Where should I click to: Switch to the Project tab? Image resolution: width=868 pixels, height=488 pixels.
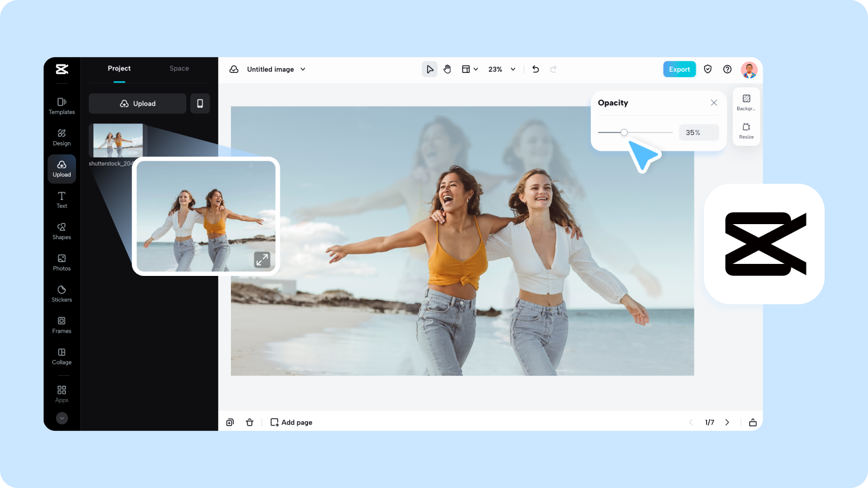(x=119, y=69)
